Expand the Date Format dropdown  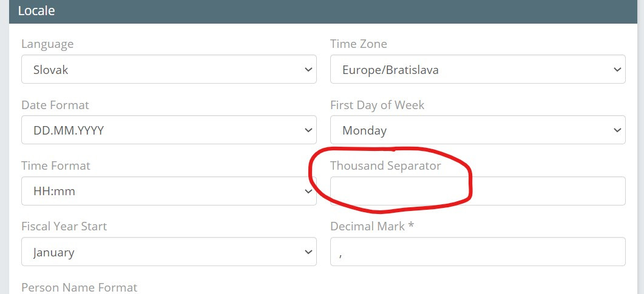click(x=168, y=130)
